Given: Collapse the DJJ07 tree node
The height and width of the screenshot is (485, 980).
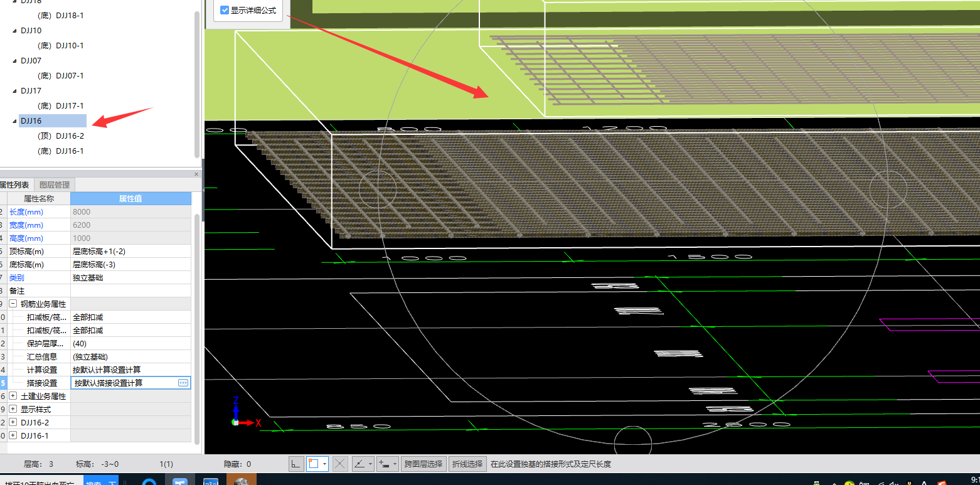Looking at the screenshot, I should [14, 61].
